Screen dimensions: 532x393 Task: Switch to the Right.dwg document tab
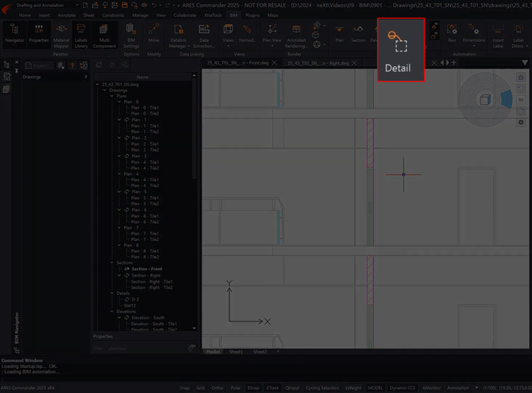(x=318, y=63)
